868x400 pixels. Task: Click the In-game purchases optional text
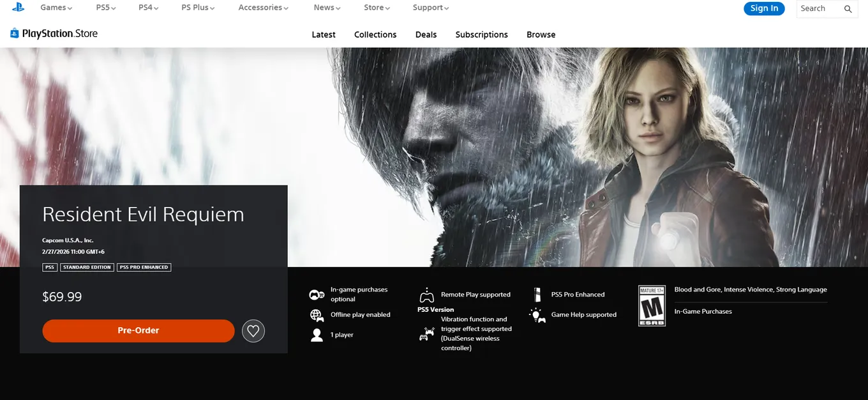359,295
